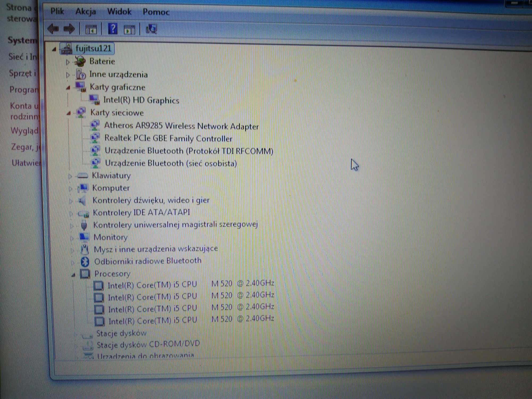Collapse the Karty graficzne node
The image size is (532, 399).
pos(68,88)
